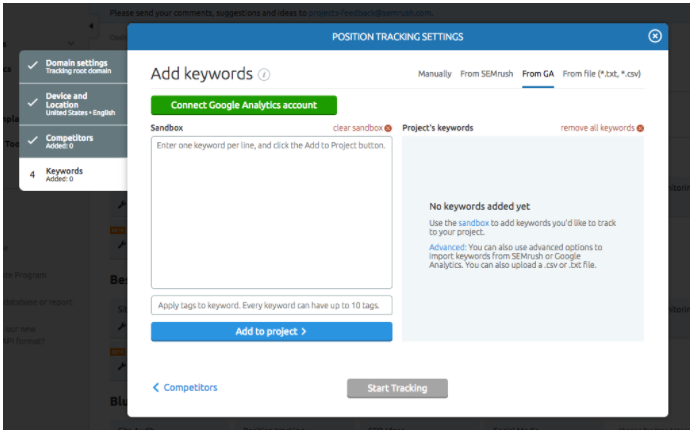696x434 pixels.
Task: Click the Sandbox label above the text area
Action: click(166, 128)
